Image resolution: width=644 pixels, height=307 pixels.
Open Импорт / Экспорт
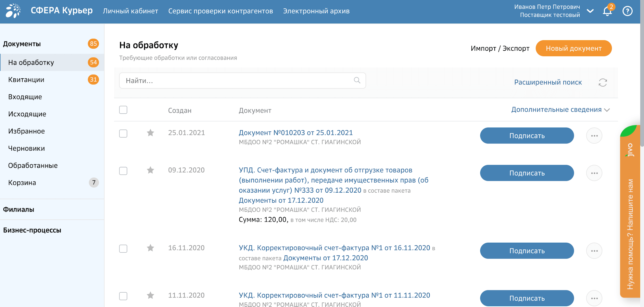(x=500, y=48)
